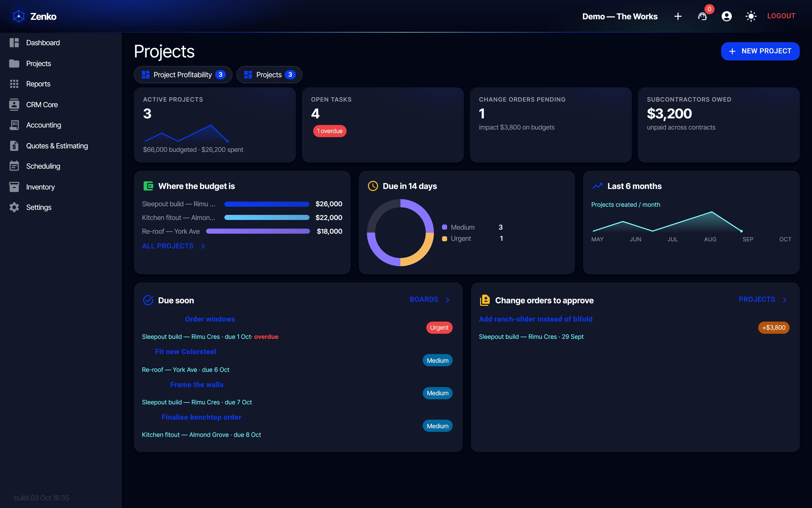812x508 pixels.
Task: Click the chevron next to ALL PROJECTS
Action: [203, 246]
